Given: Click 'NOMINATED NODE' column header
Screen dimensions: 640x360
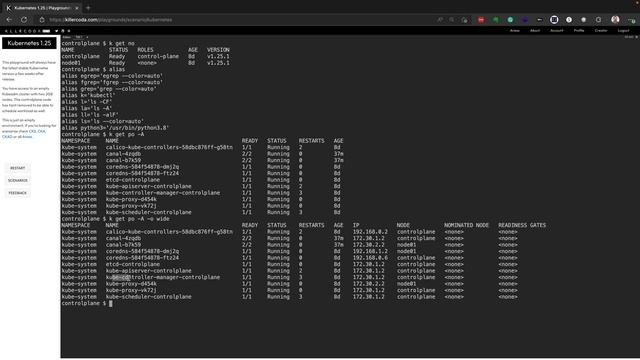Looking at the screenshot, I should [466, 225].
